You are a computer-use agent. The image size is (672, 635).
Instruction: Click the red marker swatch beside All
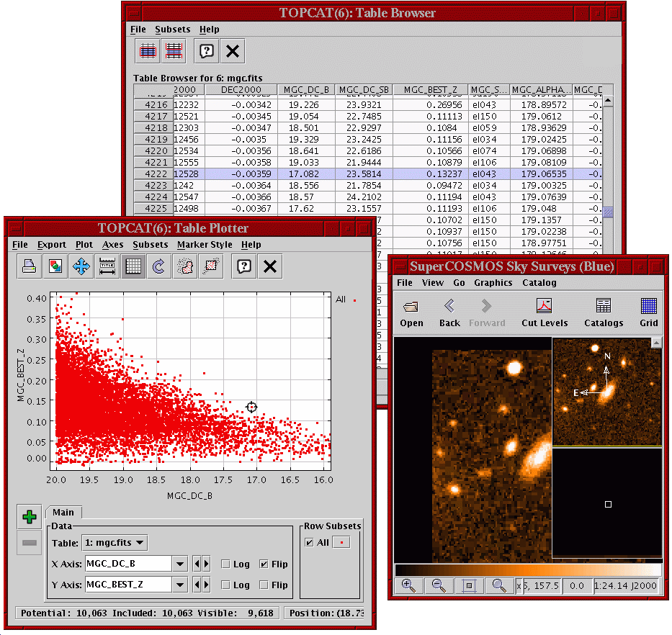point(340,542)
